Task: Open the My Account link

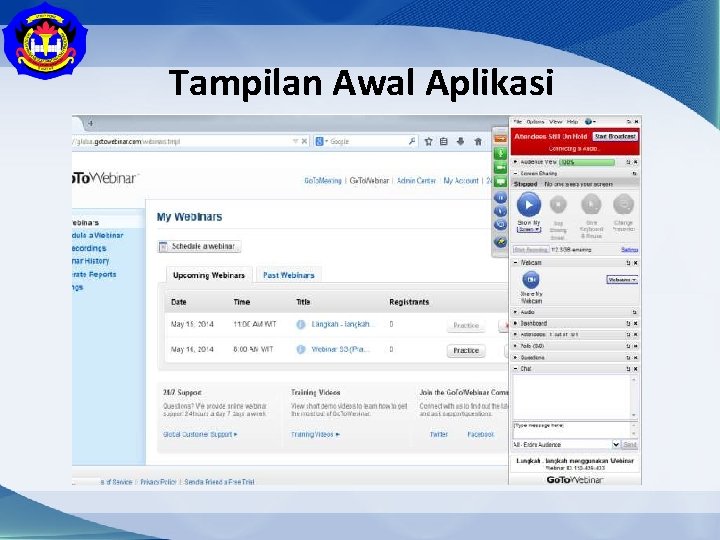Action: [x=461, y=181]
